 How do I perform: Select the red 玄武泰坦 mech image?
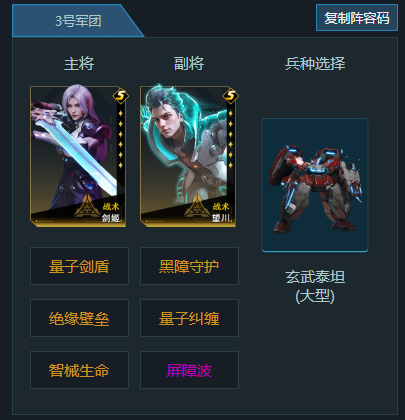click(x=315, y=185)
